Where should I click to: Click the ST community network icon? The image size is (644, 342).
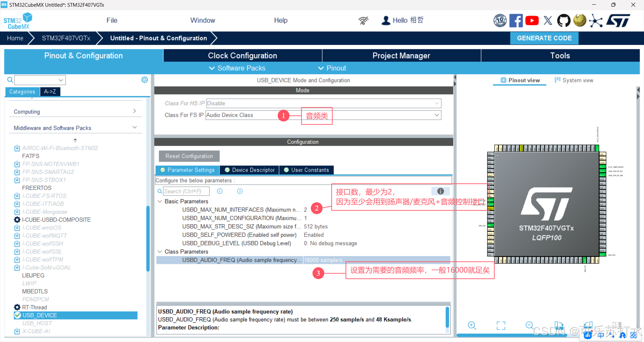(x=596, y=20)
